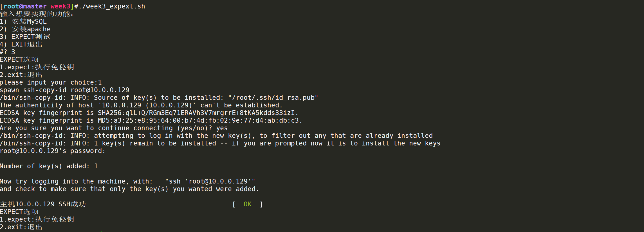The image size is (644, 232).
Task: Click "Number of key(s) added: 1" line
Action: point(49,166)
